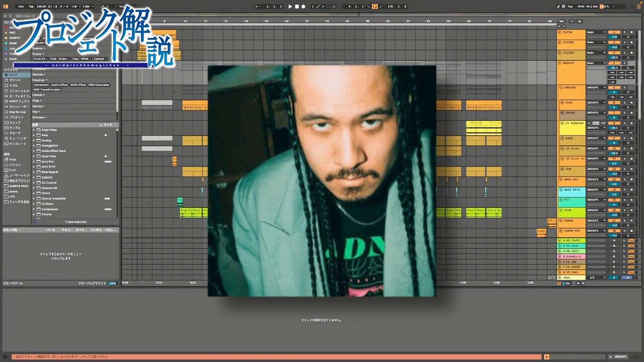Set SY SIDECHAI monitor to Off

coord(603,123)
